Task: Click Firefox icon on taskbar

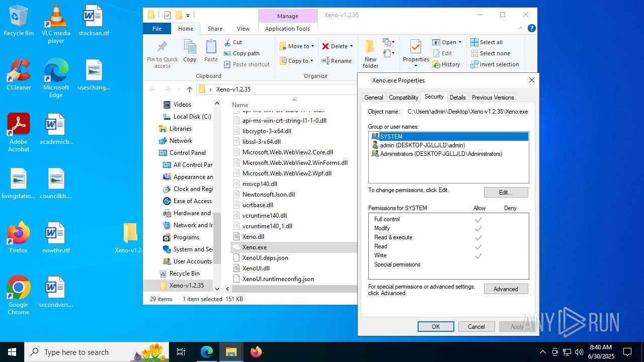Action: (x=256, y=352)
